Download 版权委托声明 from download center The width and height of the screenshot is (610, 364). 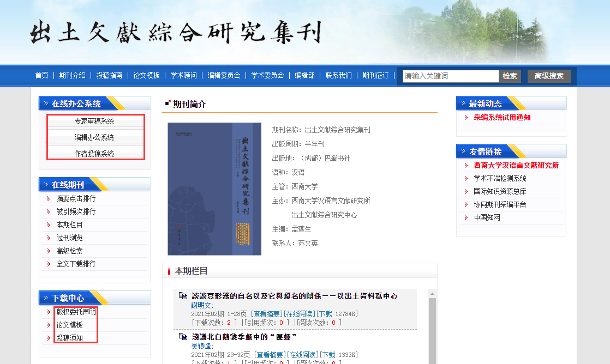pos(76,312)
